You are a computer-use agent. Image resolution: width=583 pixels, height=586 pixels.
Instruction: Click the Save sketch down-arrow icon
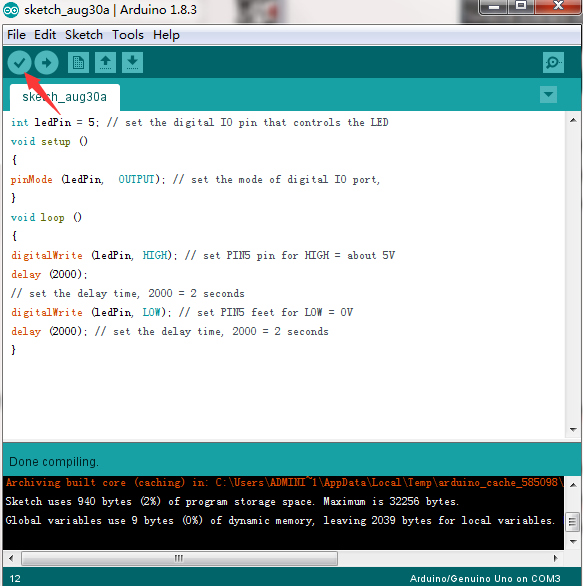coord(132,62)
